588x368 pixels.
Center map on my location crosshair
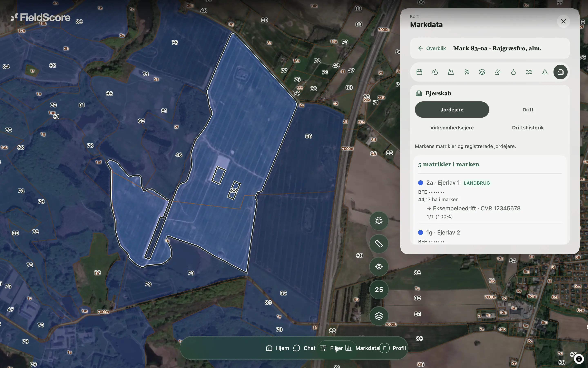tap(379, 267)
